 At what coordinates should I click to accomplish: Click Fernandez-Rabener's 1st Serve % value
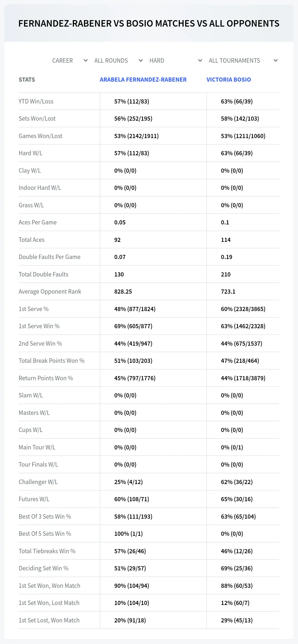tap(135, 309)
